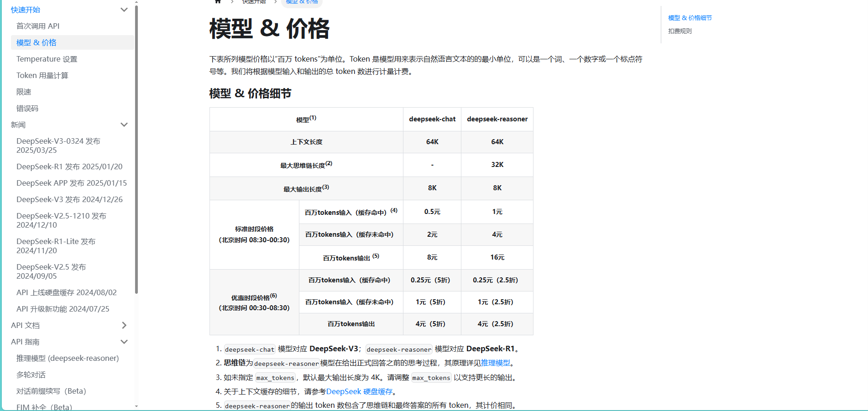Collapse the 新闻 section in the sidebar

tap(124, 125)
